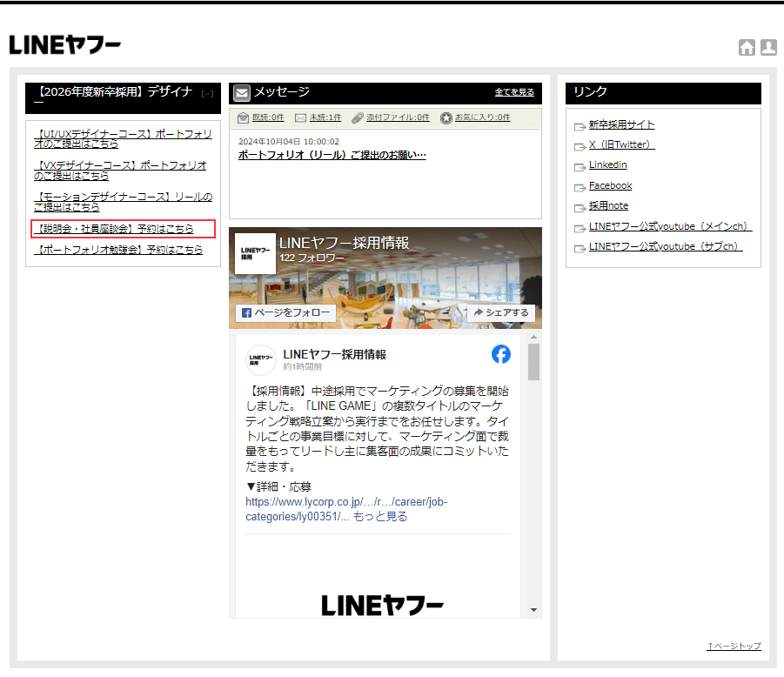This screenshot has width=784, height=677.
Task: Click the attachment paperclip icon
Action: click(x=357, y=117)
